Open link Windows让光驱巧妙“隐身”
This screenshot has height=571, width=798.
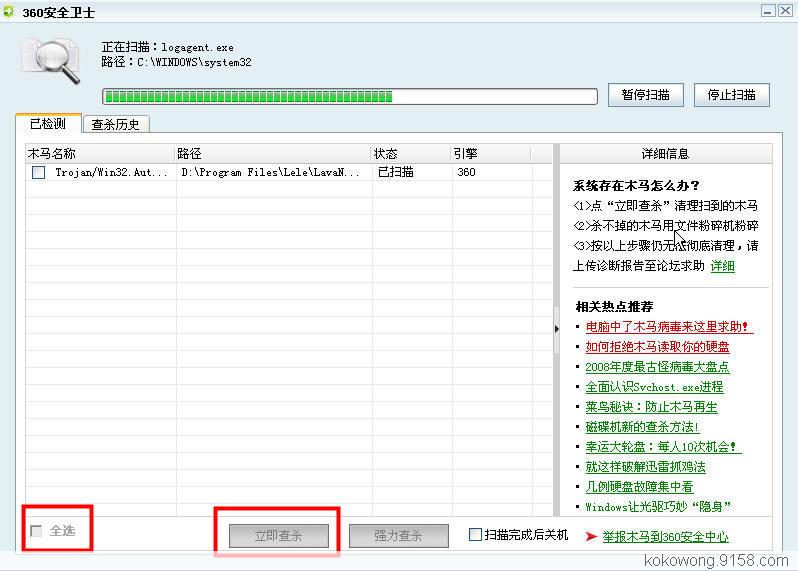click(x=658, y=506)
